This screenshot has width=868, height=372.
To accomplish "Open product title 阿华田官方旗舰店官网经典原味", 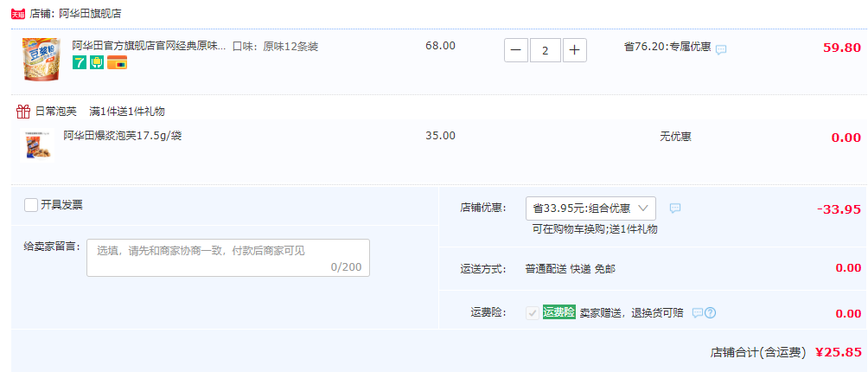I will tap(149, 46).
